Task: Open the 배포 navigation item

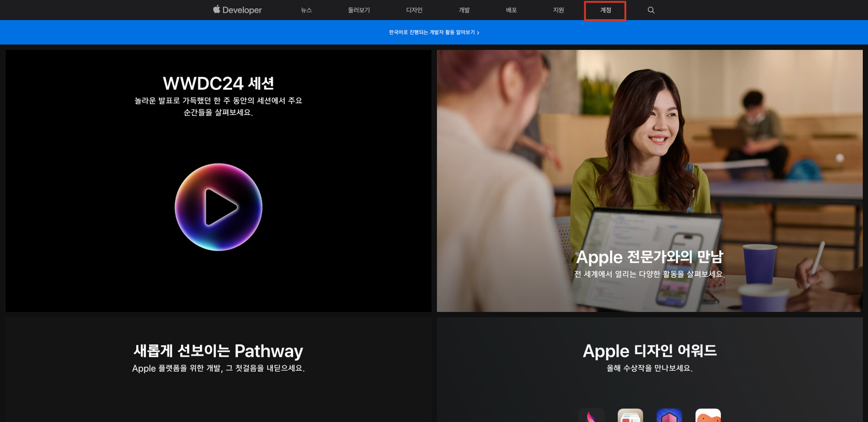Action: pyautogui.click(x=511, y=10)
